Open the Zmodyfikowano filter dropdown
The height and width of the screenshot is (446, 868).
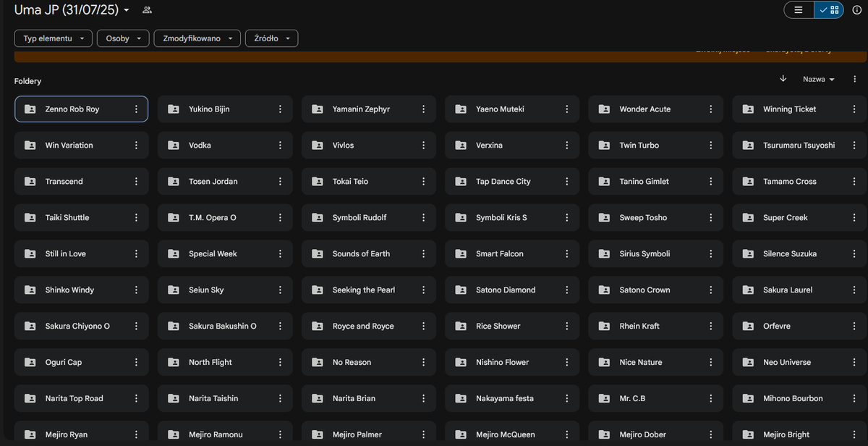click(x=197, y=38)
